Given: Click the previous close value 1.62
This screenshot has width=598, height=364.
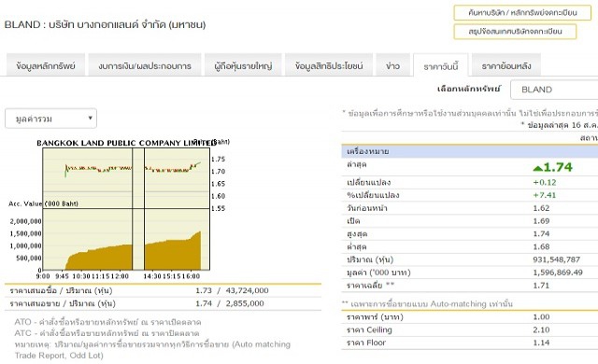Looking at the screenshot, I should [x=541, y=208].
